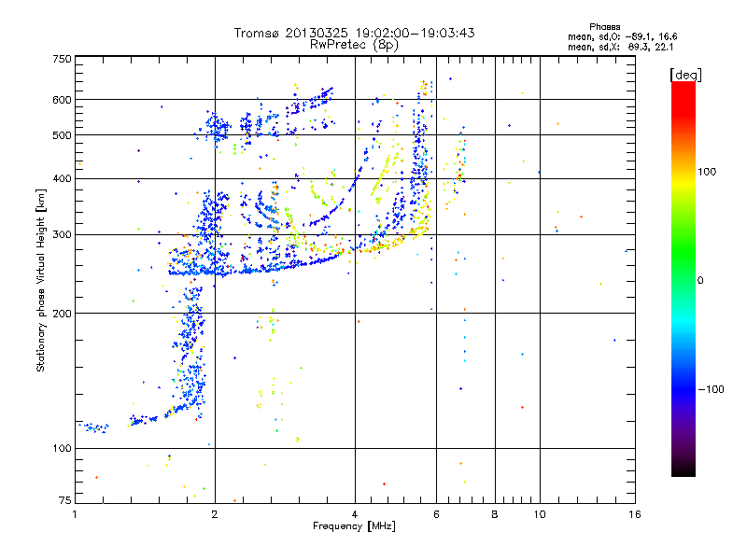Click the colorbar label '0'

pyautogui.click(x=700, y=281)
